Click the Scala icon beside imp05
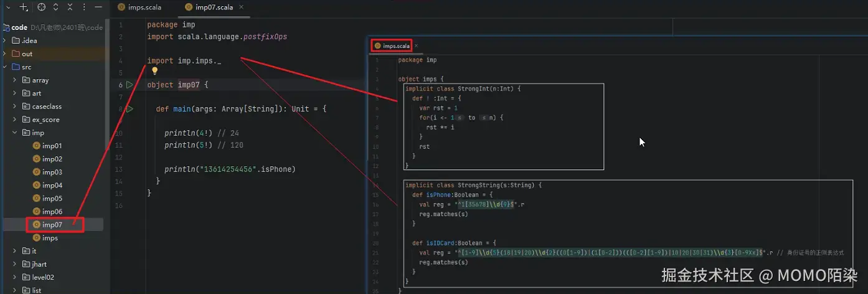 36,198
